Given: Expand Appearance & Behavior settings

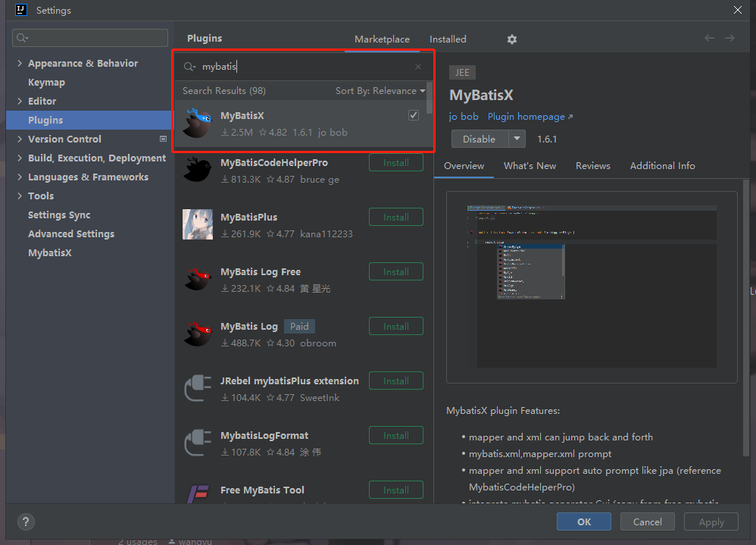Looking at the screenshot, I should tap(20, 63).
